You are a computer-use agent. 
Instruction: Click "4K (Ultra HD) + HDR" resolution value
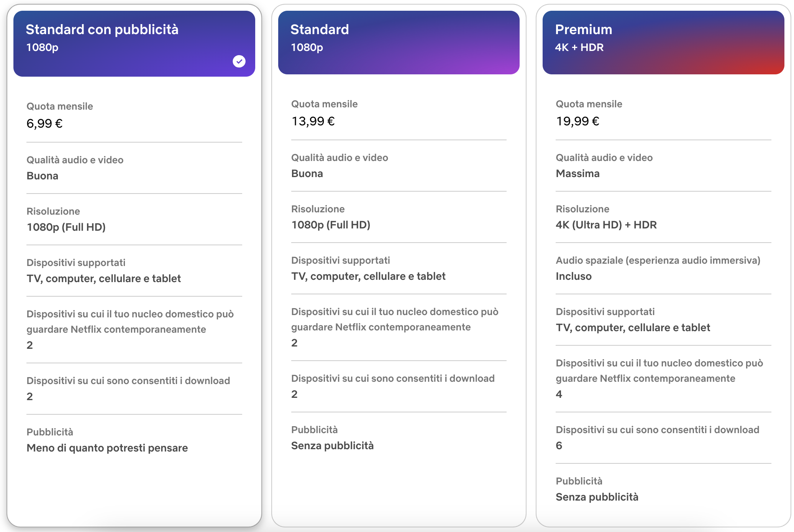606,225
